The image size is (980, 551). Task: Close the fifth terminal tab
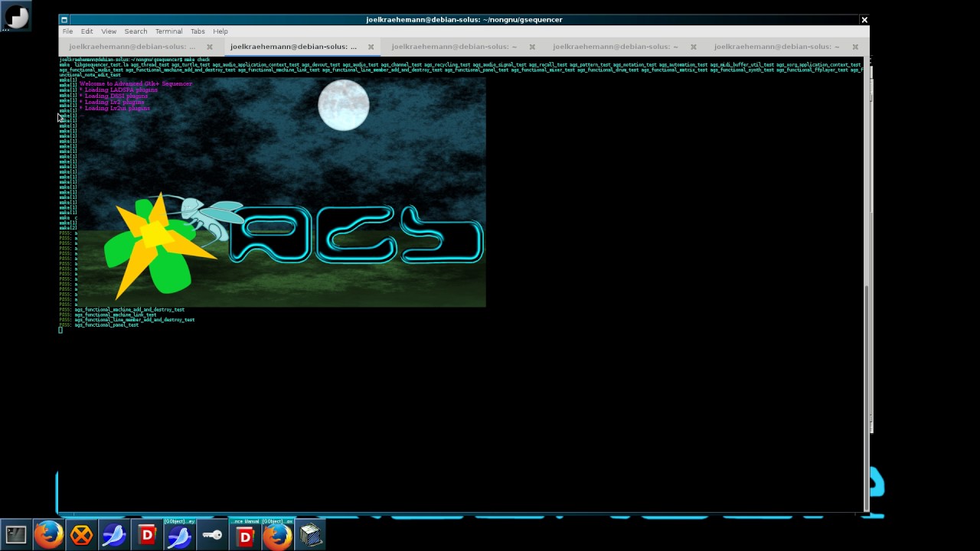click(855, 47)
